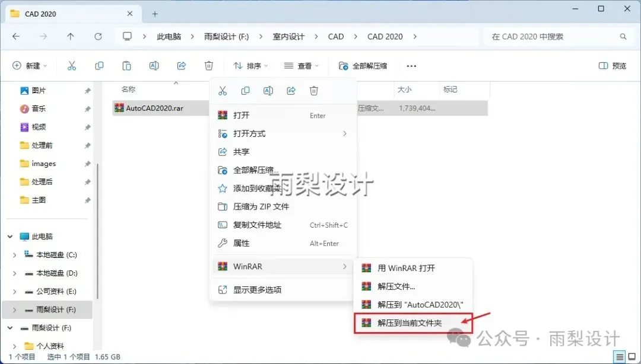This screenshot has width=641, height=364.
Task: Click Share icon in context menu
Action: [x=291, y=91]
